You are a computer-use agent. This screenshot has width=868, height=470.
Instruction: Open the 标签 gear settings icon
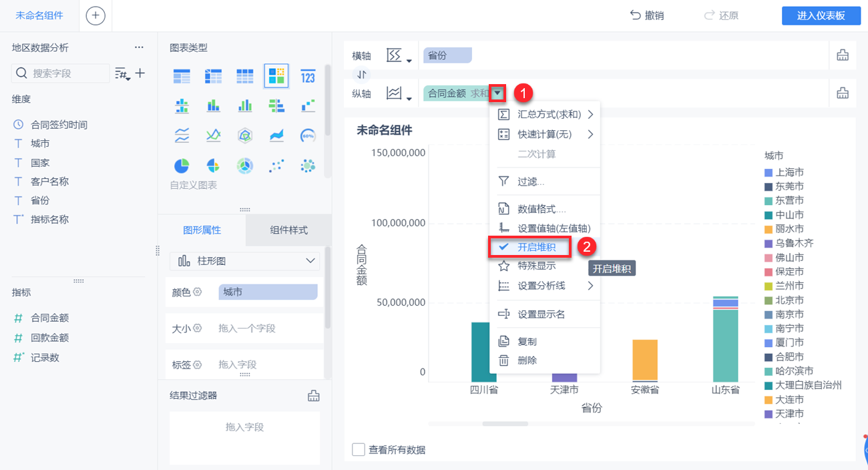coord(197,365)
